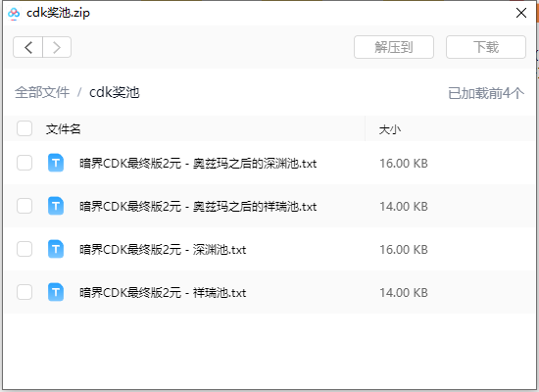Go forward with the right arrow button

point(57,47)
